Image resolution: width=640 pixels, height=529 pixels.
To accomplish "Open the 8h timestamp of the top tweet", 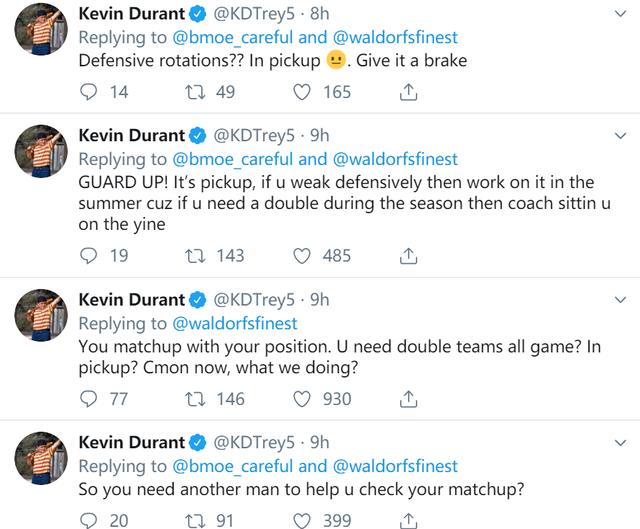I will (x=320, y=14).
